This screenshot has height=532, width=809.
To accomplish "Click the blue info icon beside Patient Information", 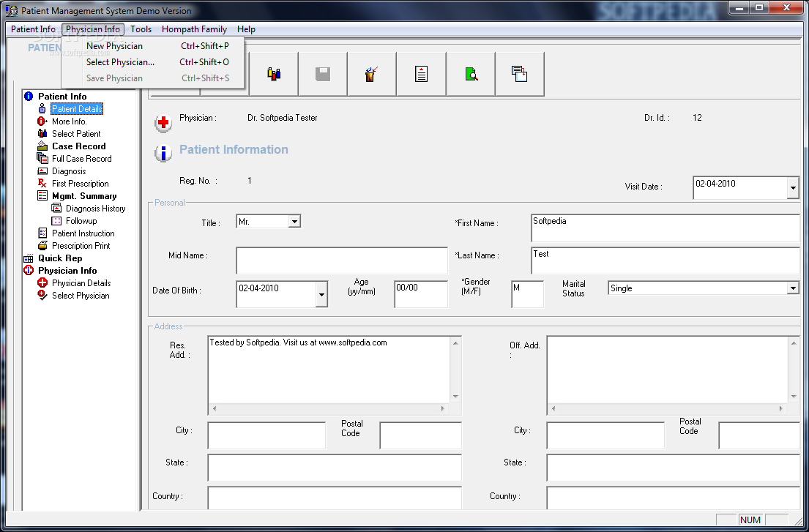I will pos(163,153).
